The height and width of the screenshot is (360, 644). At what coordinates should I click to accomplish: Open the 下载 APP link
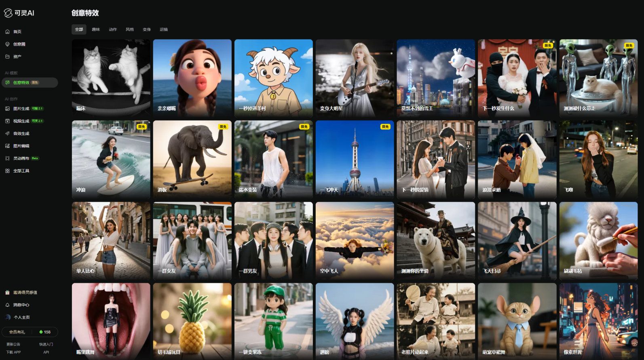[x=13, y=352]
